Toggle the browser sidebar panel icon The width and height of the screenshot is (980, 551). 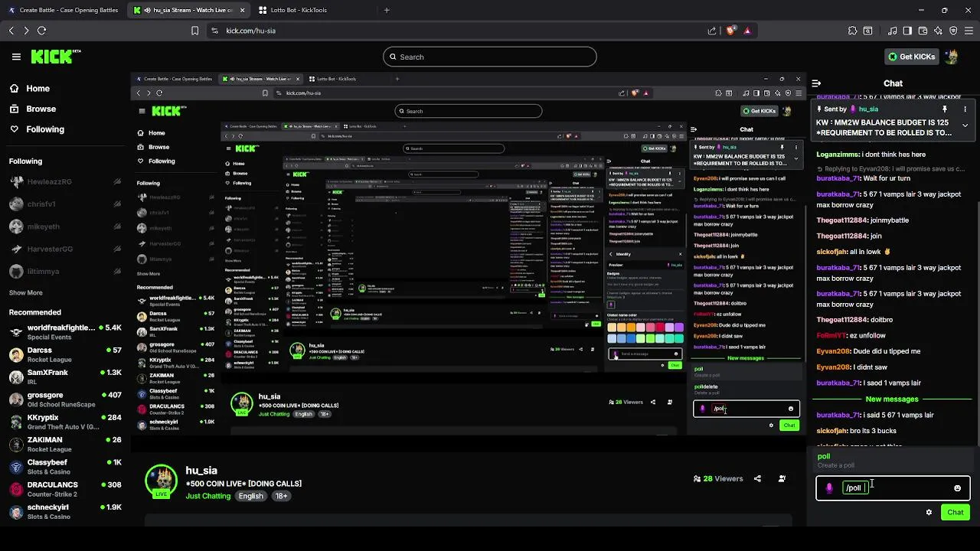(x=907, y=31)
